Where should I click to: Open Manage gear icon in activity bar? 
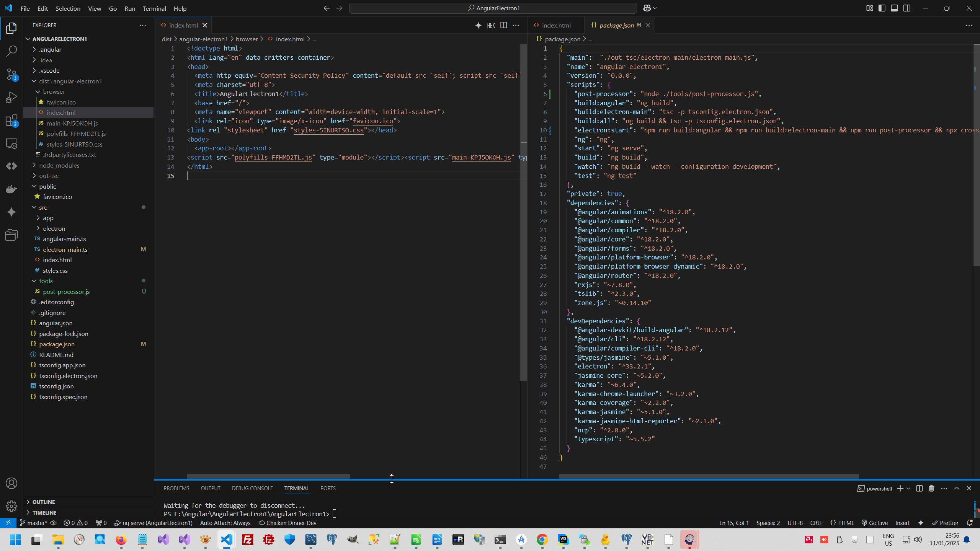click(x=11, y=506)
